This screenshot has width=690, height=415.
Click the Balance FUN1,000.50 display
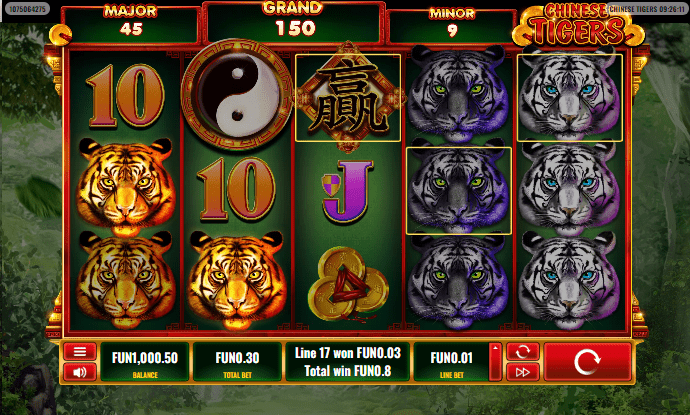coord(145,362)
